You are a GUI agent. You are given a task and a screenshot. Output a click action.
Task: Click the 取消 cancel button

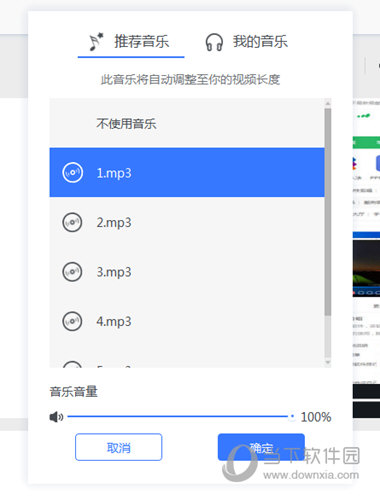[119, 447]
